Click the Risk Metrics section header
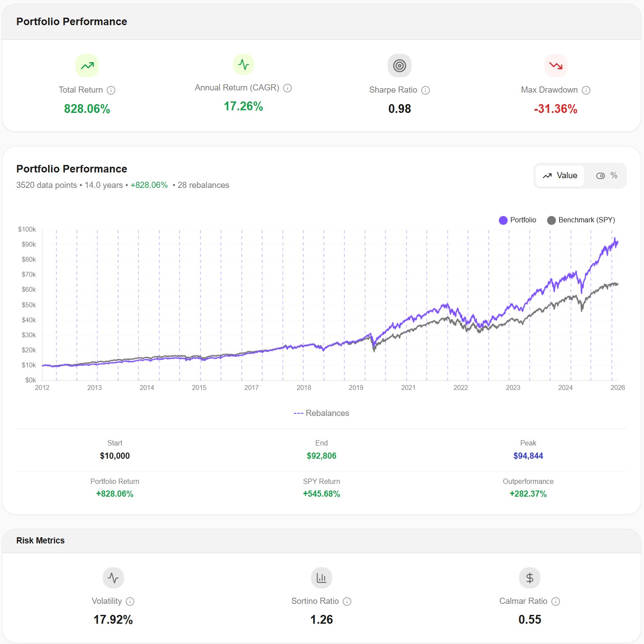The width and height of the screenshot is (644, 644). (x=40, y=540)
